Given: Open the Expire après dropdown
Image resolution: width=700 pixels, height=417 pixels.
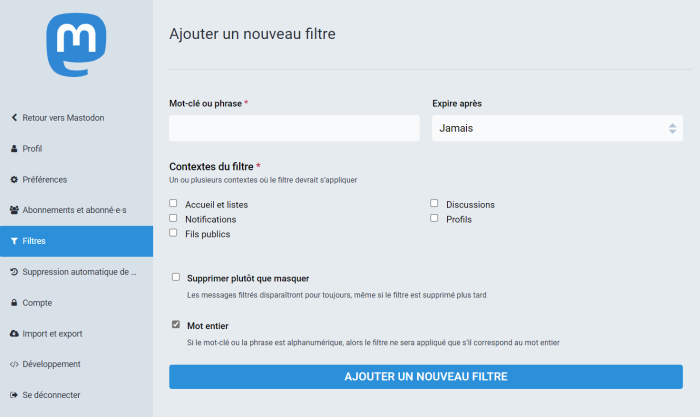Looking at the screenshot, I should pos(557,128).
